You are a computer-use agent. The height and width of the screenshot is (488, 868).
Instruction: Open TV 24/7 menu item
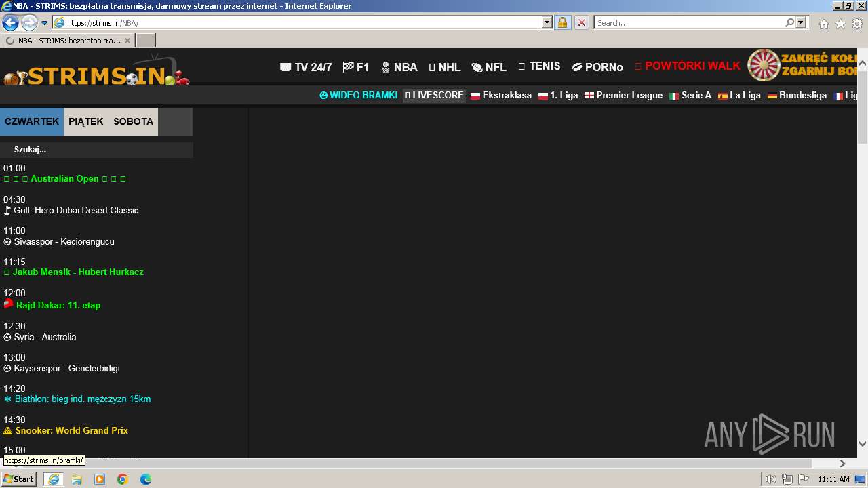coord(306,67)
